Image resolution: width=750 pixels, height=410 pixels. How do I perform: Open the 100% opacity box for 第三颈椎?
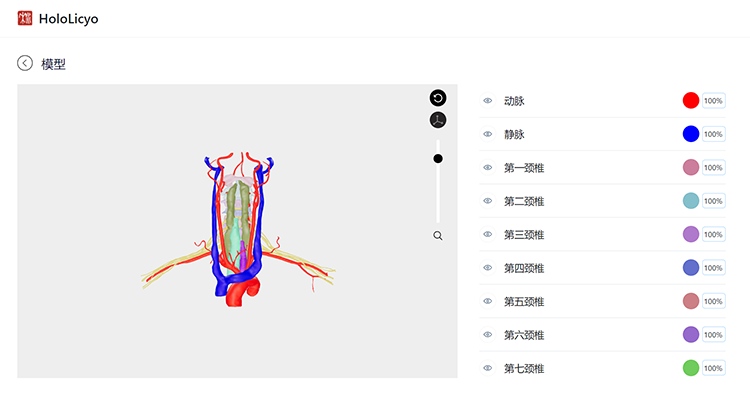(713, 234)
